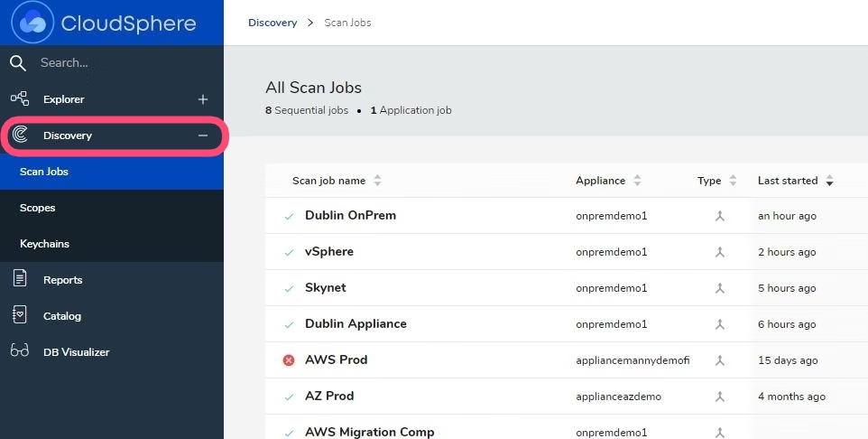Click '15 days ago' last started cell
Screen dimensions: 868x439
tap(788, 360)
